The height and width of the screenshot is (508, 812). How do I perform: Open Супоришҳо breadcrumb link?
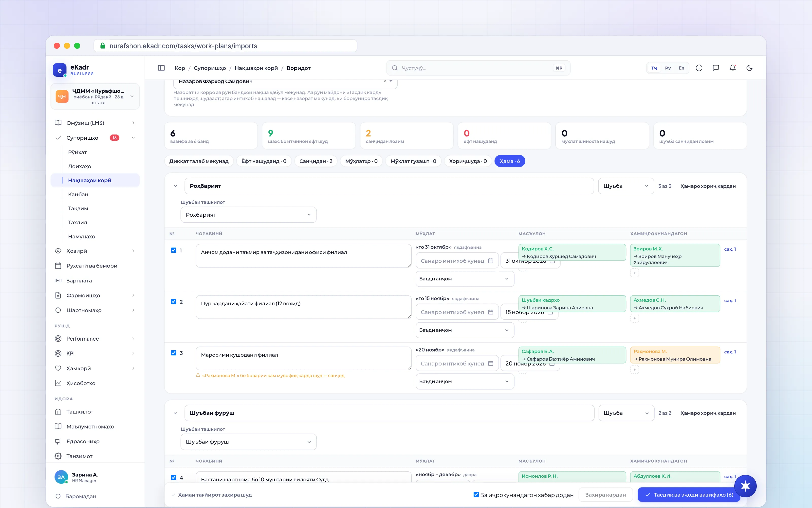coord(210,68)
